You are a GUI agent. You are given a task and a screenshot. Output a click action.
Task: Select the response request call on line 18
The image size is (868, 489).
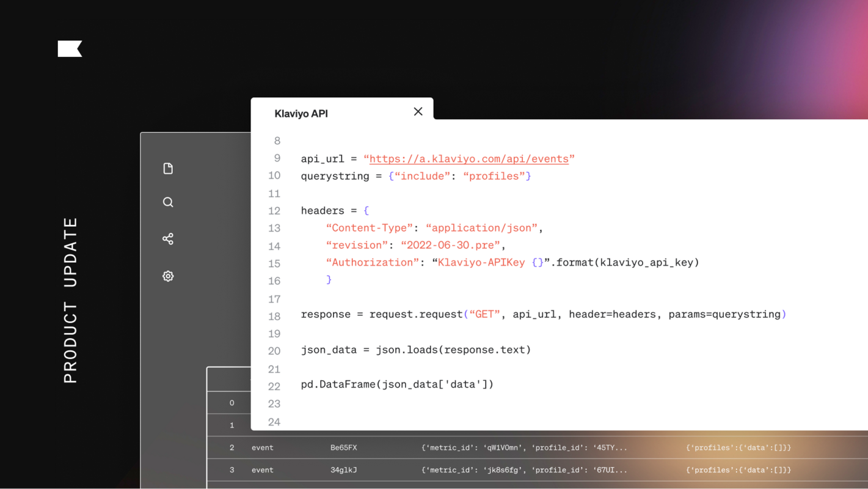(542, 314)
